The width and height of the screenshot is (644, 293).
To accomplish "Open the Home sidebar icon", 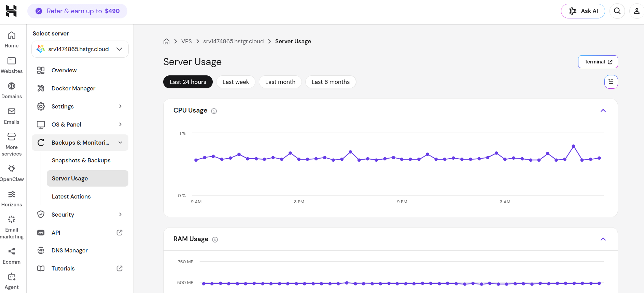I will click(12, 35).
